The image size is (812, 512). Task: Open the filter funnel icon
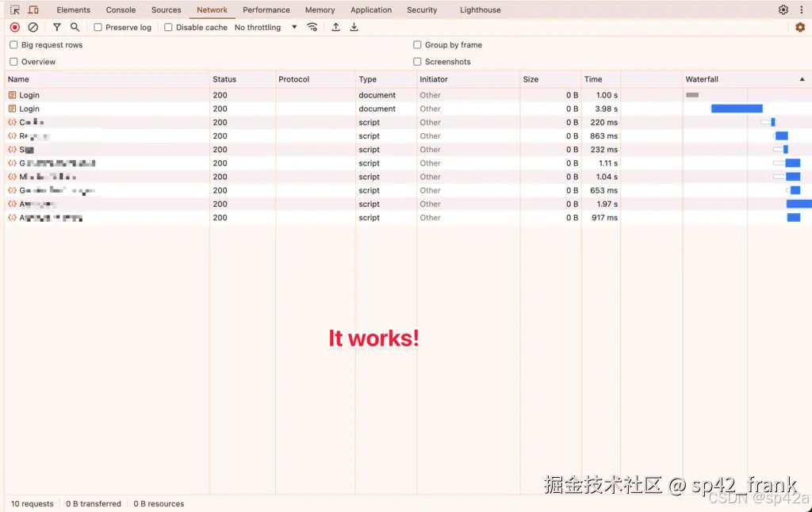(x=57, y=28)
